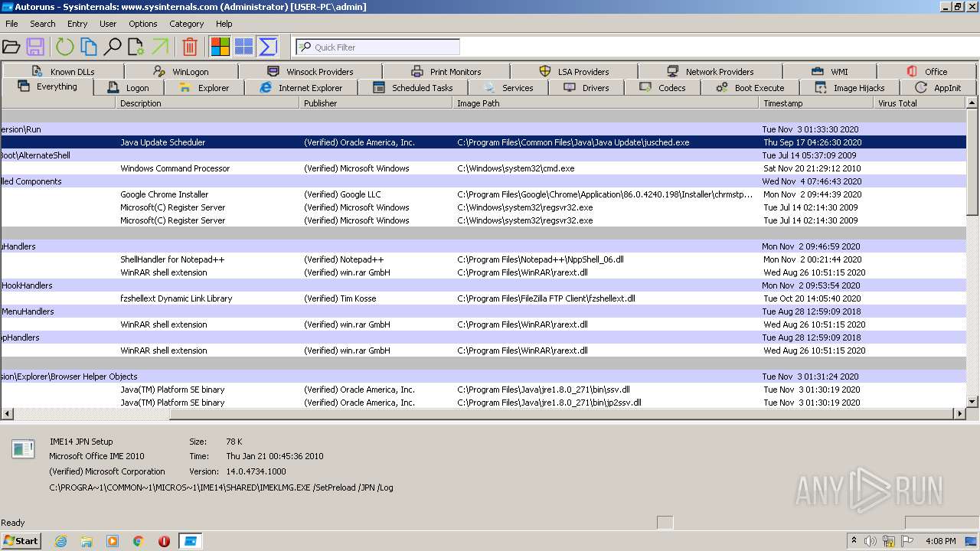Select the Java Update Scheduler row
980x551 pixels.
pos(483,142)
